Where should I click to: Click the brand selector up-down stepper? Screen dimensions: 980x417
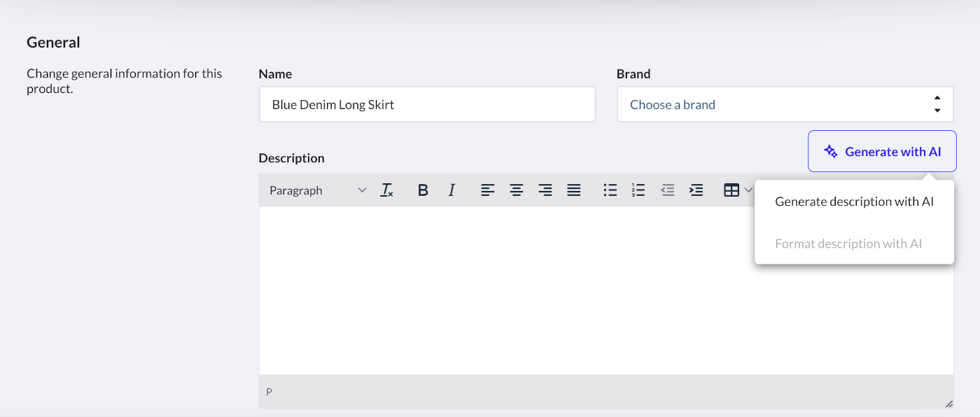(x=937, y=103)
